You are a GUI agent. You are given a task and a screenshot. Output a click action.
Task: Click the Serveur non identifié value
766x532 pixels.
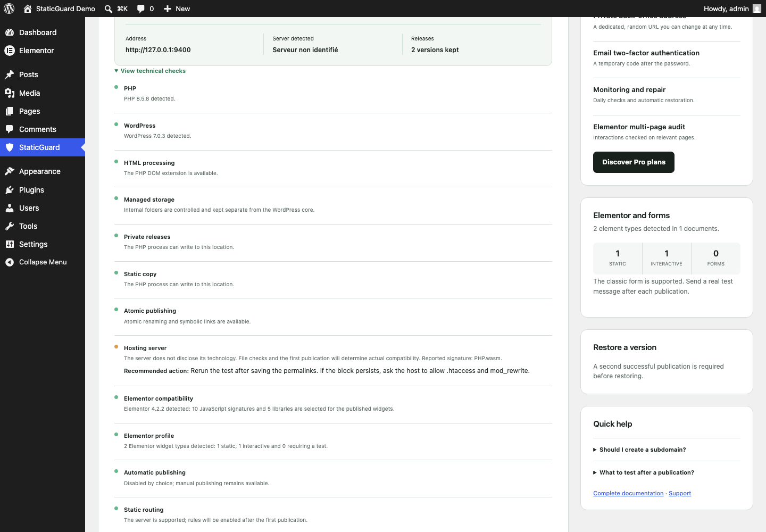point(305,50)
